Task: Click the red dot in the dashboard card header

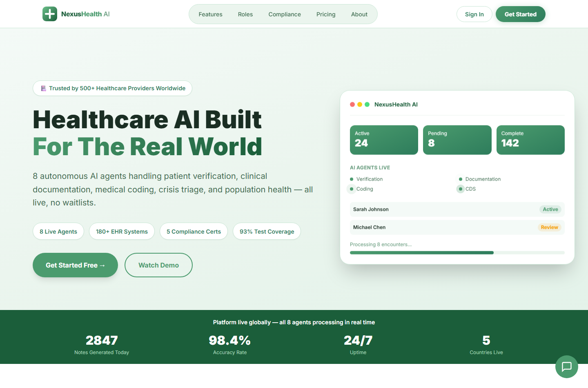Action: 352,105
